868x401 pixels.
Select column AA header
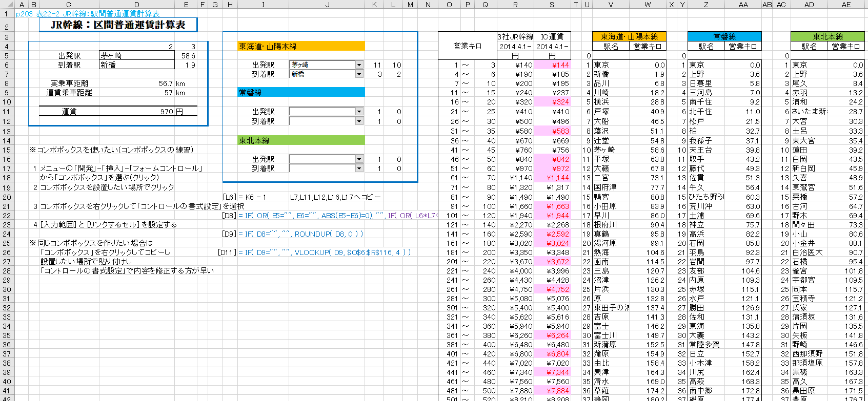click(743, 5)
